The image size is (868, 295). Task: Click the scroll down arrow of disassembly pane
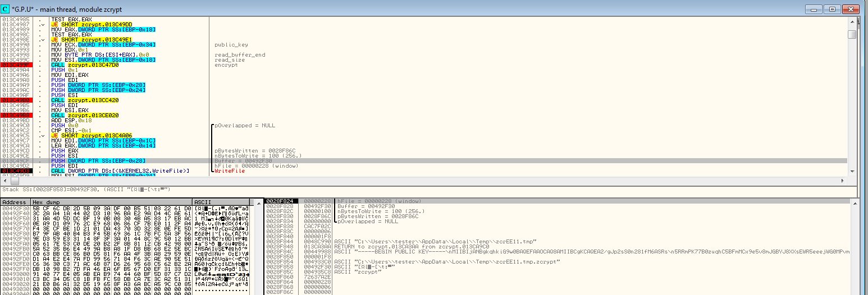(852, 170)
